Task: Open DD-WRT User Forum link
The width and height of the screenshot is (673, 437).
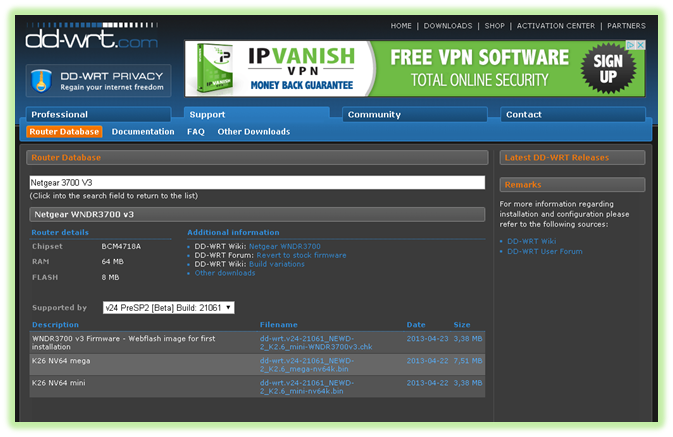Action: click(x=545, y=252)
